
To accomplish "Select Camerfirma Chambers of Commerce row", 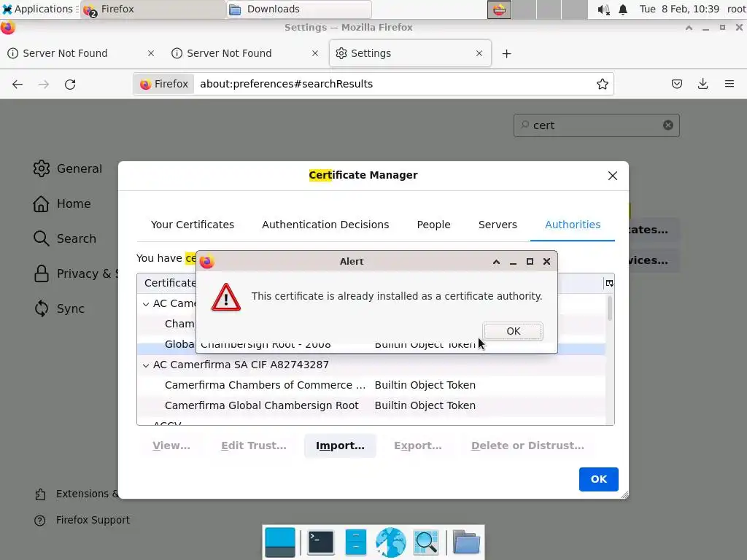I will [x=371, y=385].
